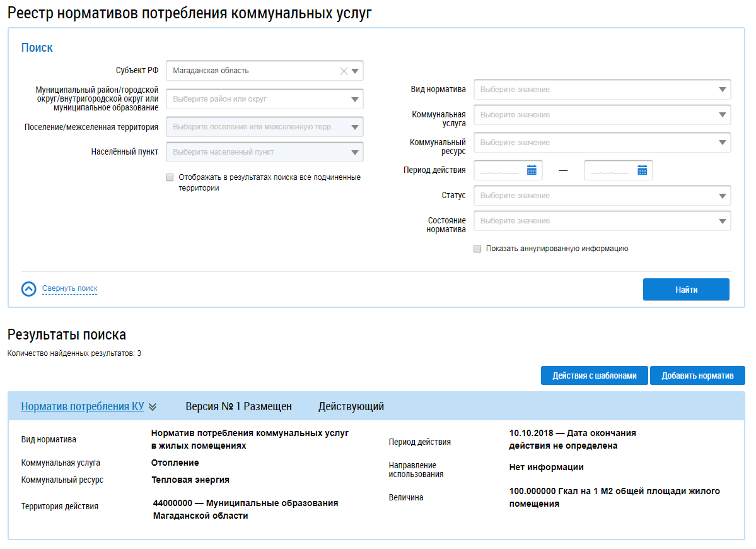The image size is (756, 549).
Task: Open the Коммунальная услуга dropdown
Action: [722, 115]
